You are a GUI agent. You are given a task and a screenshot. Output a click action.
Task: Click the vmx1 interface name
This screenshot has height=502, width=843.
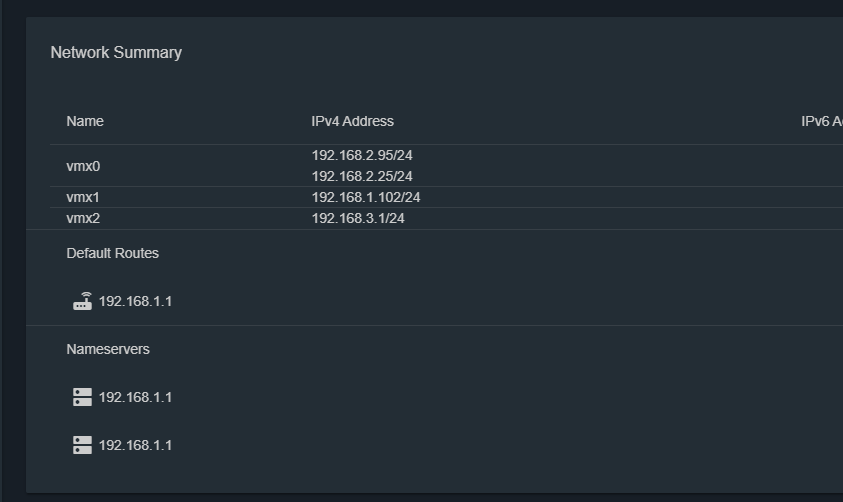click(83, 197)
